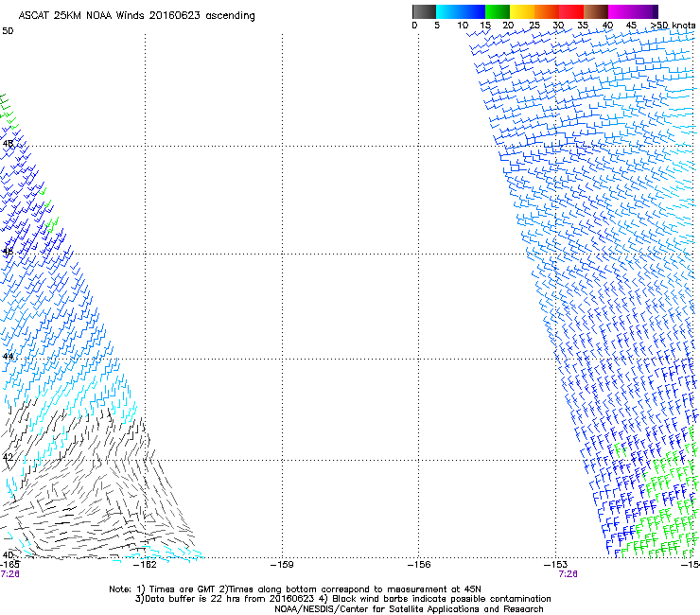Click the -156 longitude axis label

click(x=419, y=565)
